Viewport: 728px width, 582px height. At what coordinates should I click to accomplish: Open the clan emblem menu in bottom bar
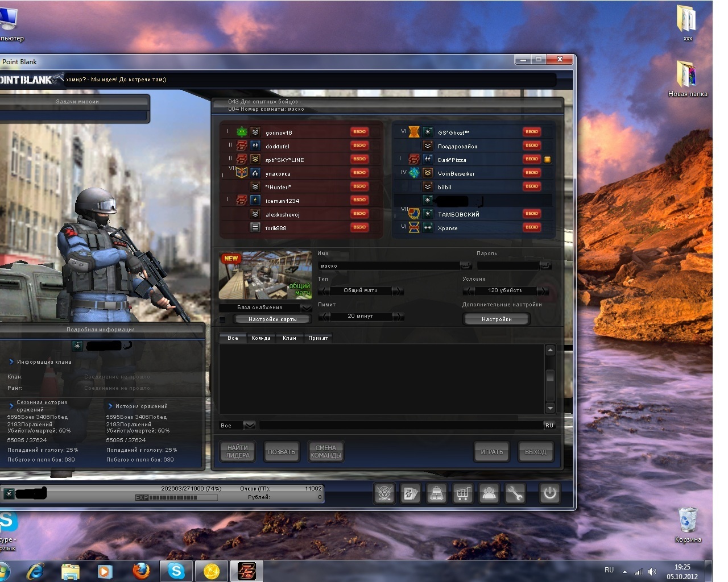[384, 493]
